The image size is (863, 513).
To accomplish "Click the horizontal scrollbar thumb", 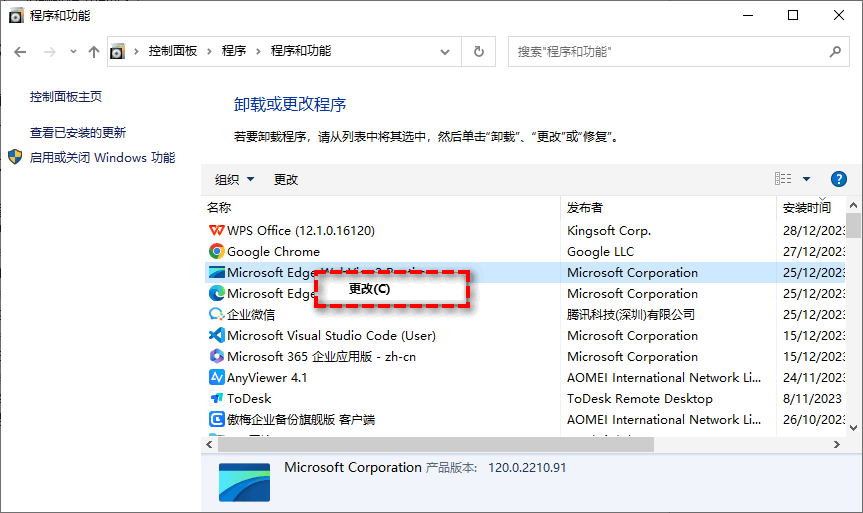I will tap(436, 444).
